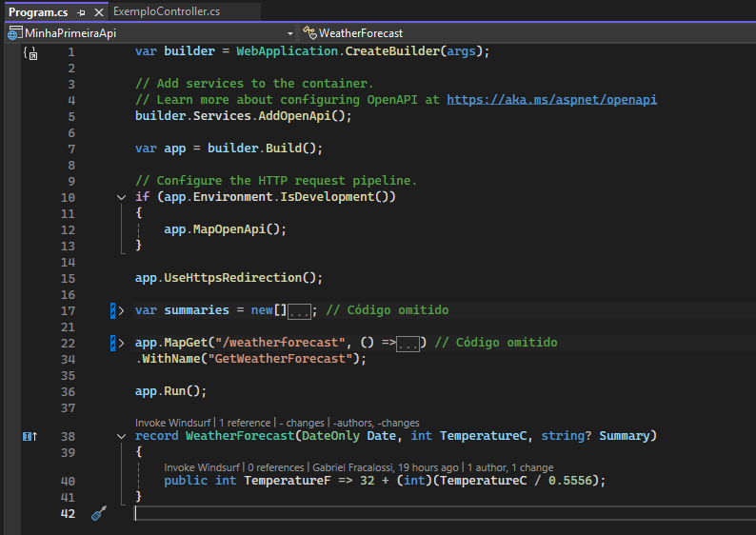Image resolution: width=756 pixels, height=535 pixels.
Task: Click IsDevelopment on line 10
Action: click(x=327, y=197)
